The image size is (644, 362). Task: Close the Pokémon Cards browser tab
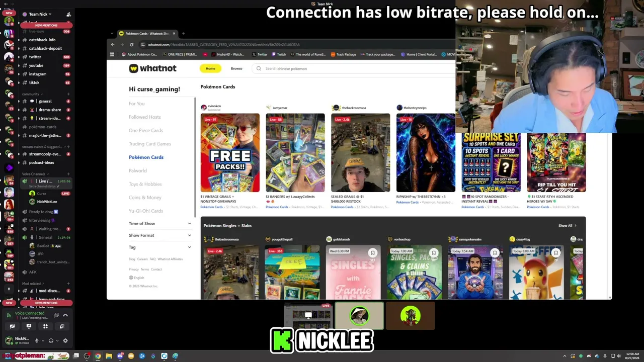click(174, 34)
